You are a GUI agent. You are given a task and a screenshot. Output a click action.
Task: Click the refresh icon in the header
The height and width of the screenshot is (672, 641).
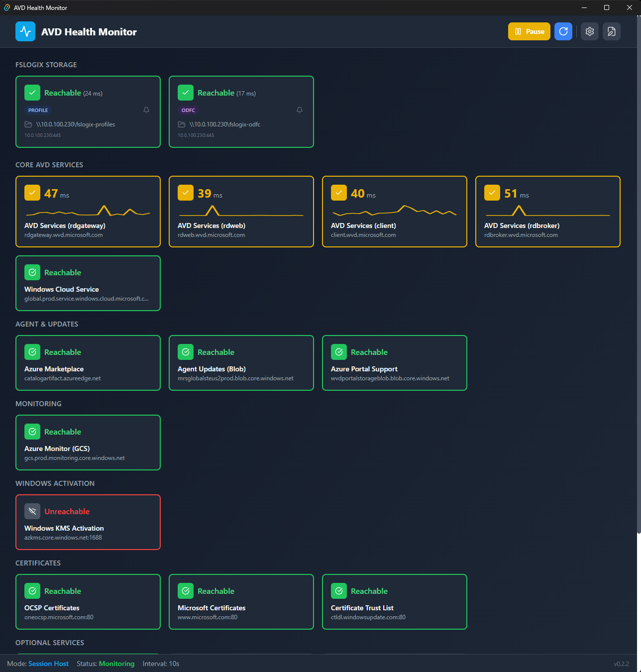click(563, 31)
